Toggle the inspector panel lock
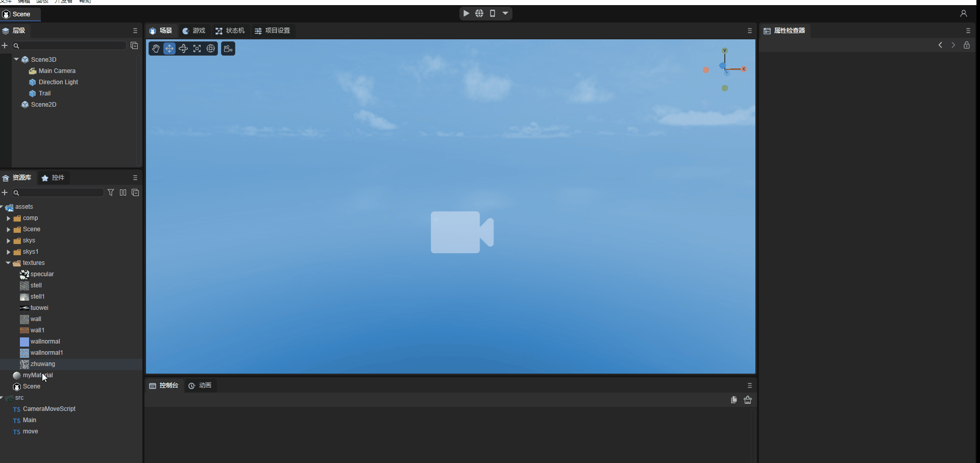This screenshot has height=463, width=980. coord(967,45)
